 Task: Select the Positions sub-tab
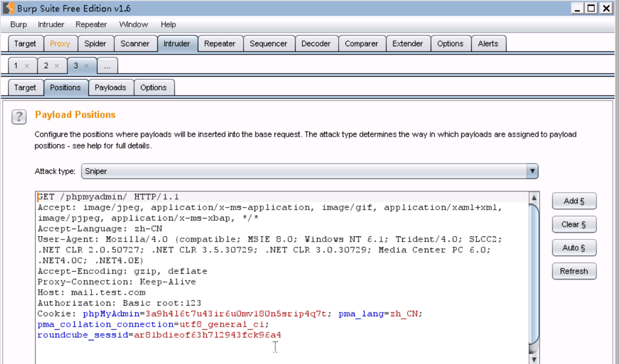click(x=66, y=88)
